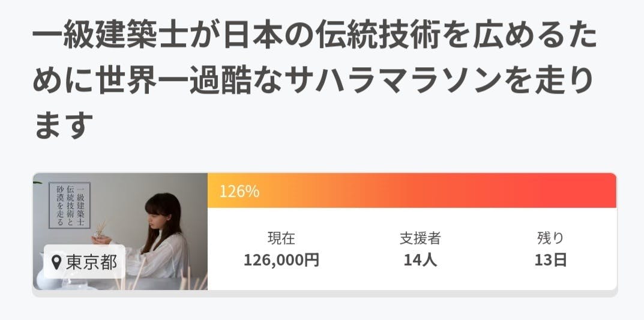Image resolution: width=644 pixels, height=320 pixels.
Task: Click the 残り label
Action: [x=550, y=238]
